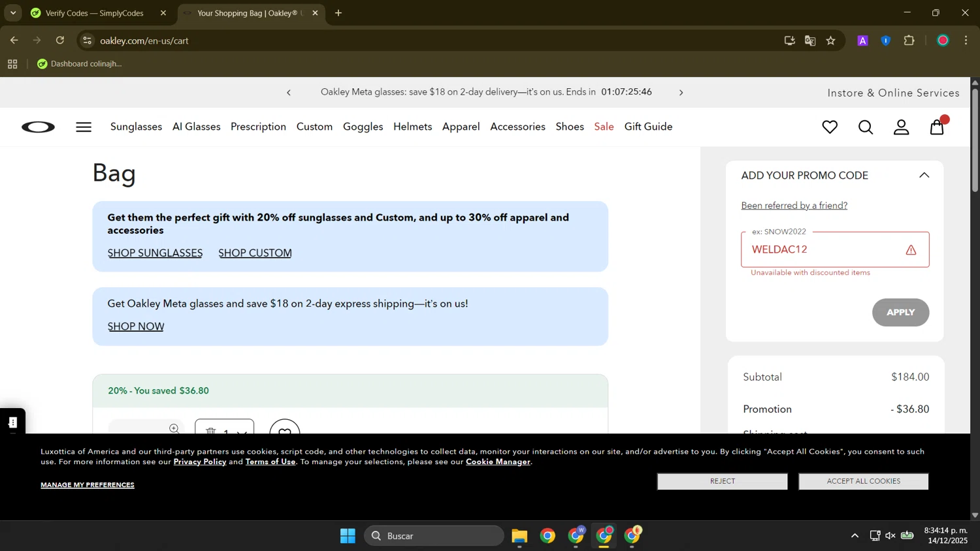Collapse the Add Your Promo Code section
The width and height of the screenshot is (980, 551).
click(x=924, y=175)
